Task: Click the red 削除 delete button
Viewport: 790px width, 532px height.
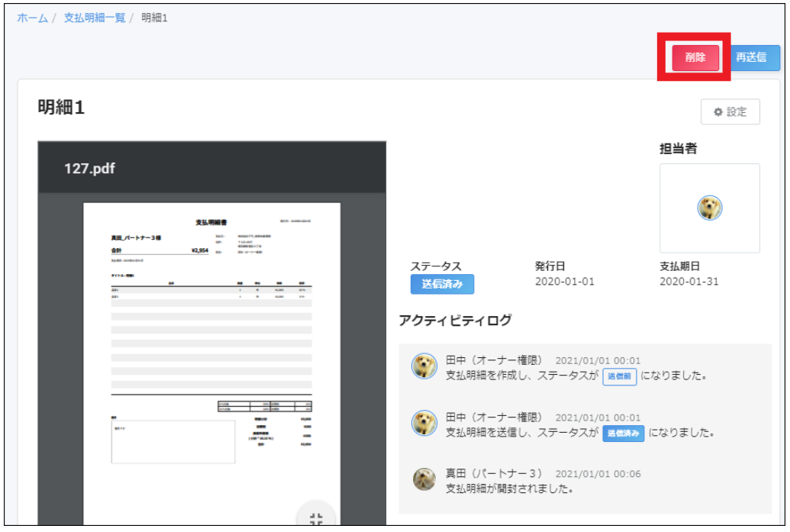Action: tap(695, 57)
